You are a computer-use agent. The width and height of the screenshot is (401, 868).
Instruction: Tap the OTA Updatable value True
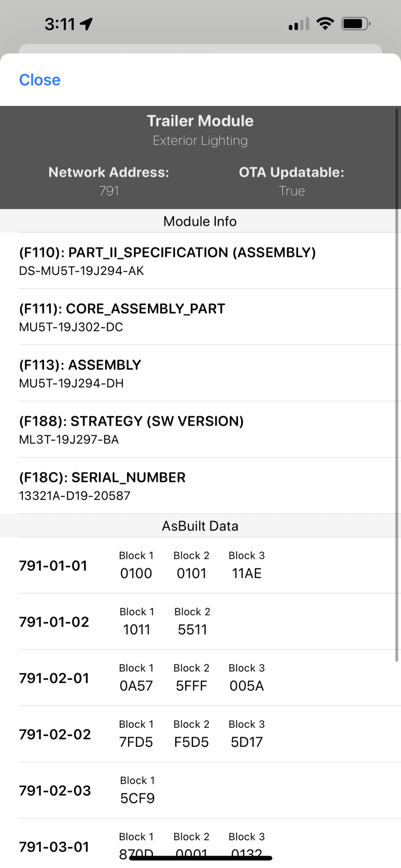(291, 191)
